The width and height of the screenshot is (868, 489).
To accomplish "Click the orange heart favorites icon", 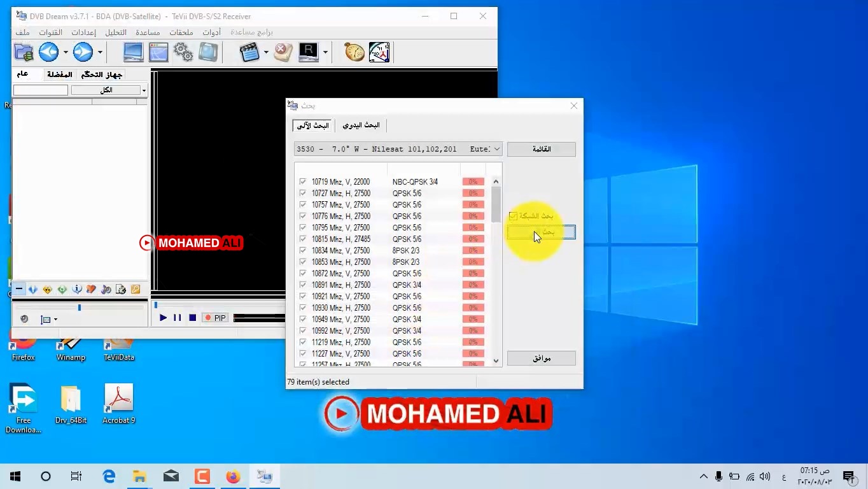I will [92, 289].
